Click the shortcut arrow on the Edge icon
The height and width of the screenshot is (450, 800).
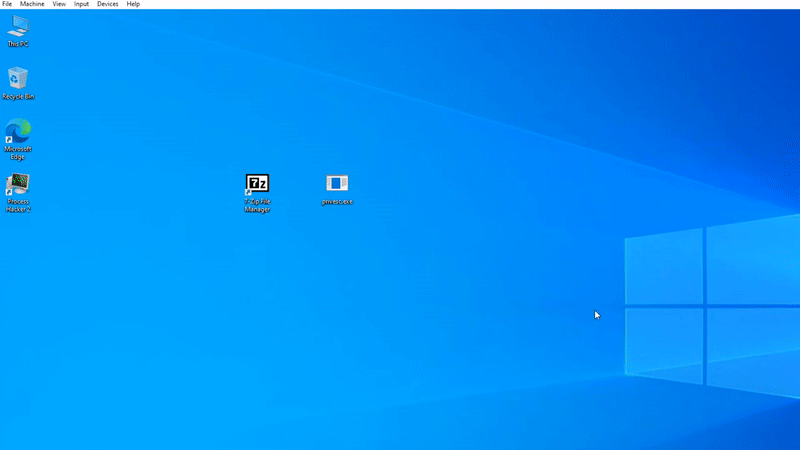point(9,139)
